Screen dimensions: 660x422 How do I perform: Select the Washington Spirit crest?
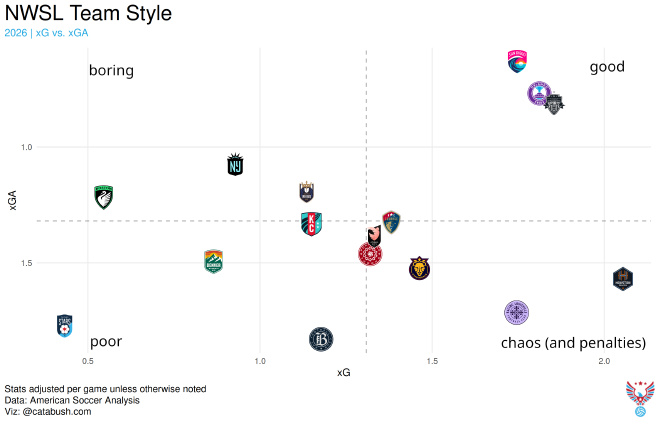pos(554,103)
